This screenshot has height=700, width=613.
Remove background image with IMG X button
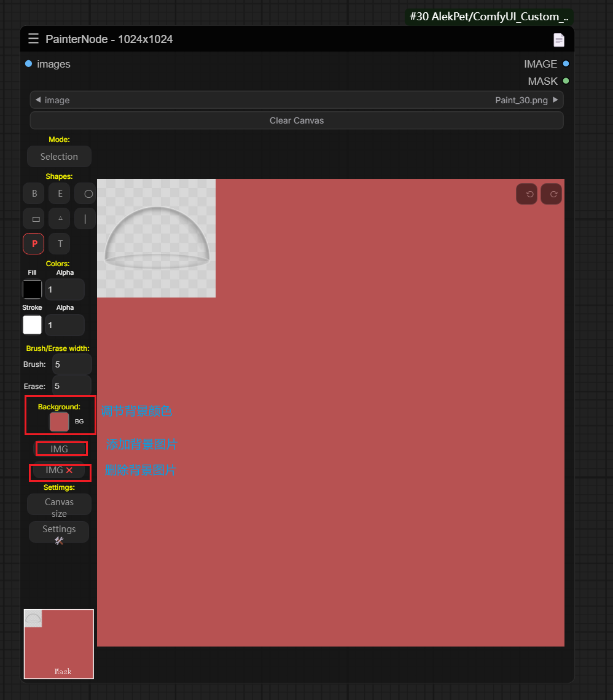[59, 470]
